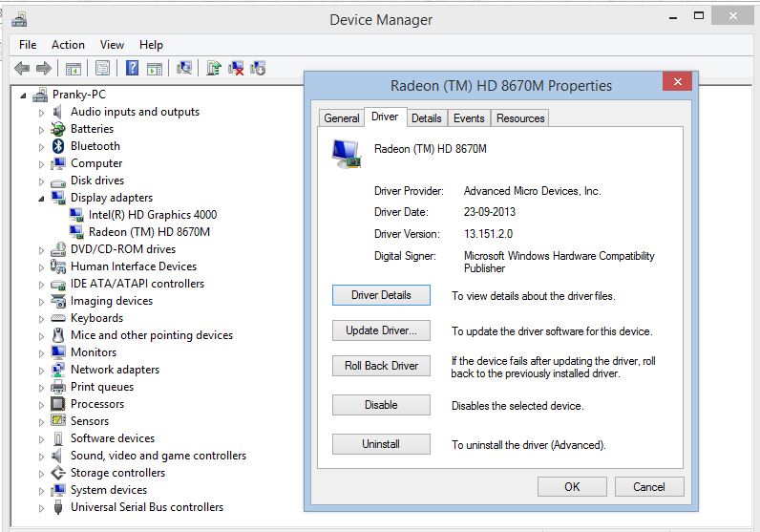Expand the Network adapters category
Viewport: 760px width, 532px height.
click(41, 370)
